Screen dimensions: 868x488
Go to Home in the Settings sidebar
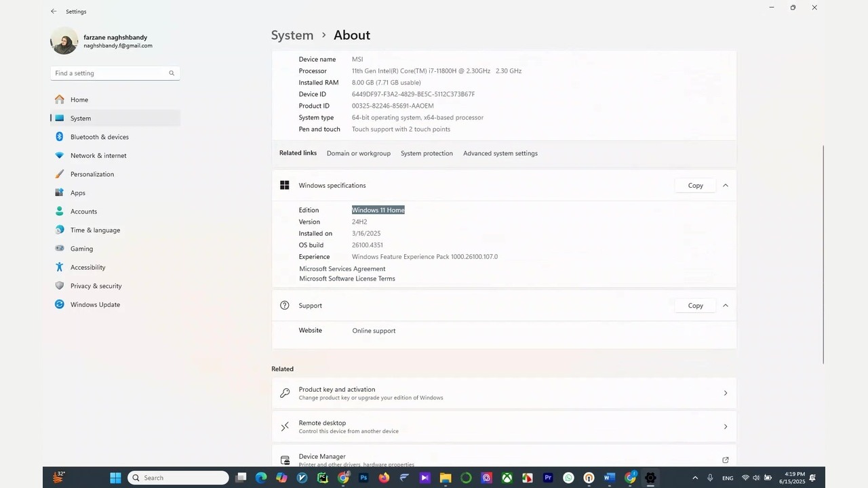(x=115, y=100)
